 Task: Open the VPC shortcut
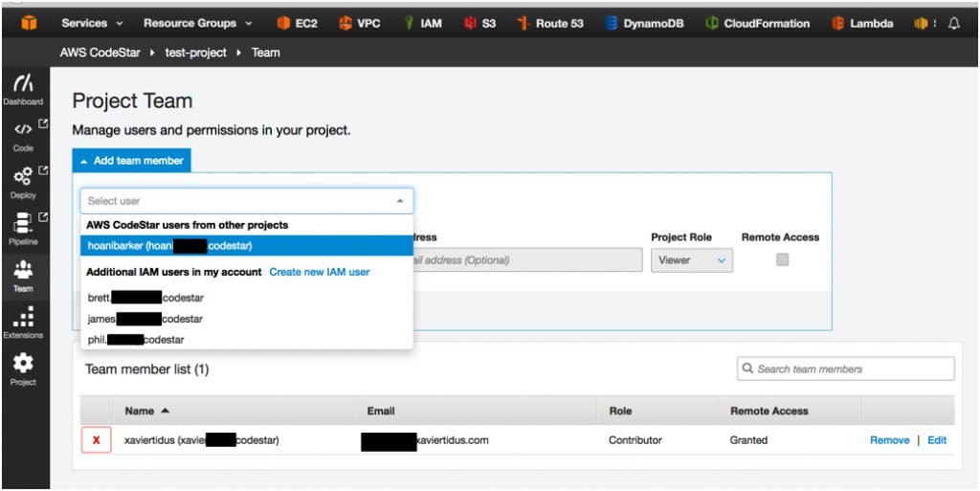click(x=360, y=23)
